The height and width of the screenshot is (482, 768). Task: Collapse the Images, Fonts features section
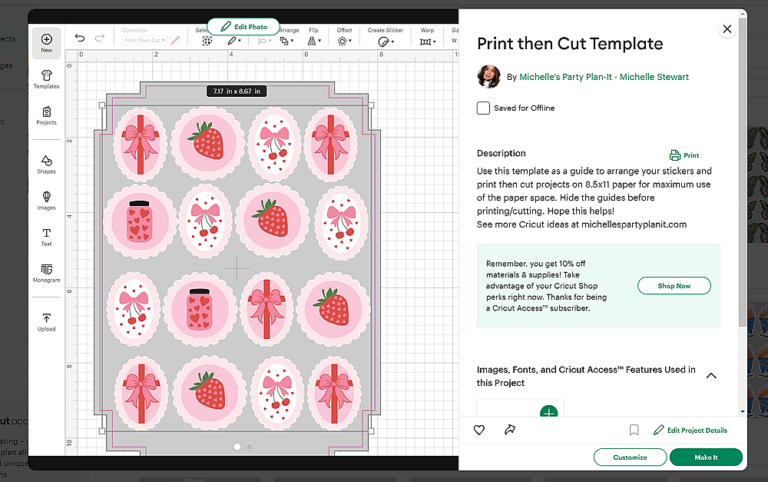pyautogui.click(x=711, y=376)
